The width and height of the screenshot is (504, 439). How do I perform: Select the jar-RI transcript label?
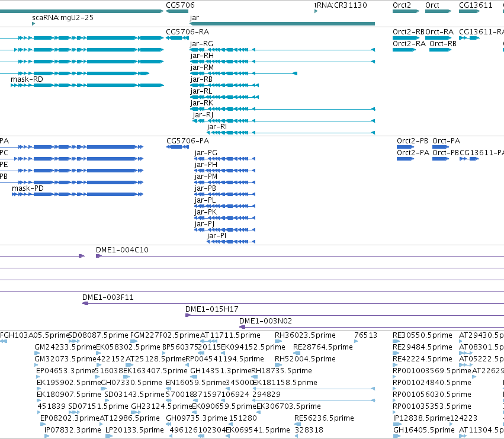click(x=217, y=127)
